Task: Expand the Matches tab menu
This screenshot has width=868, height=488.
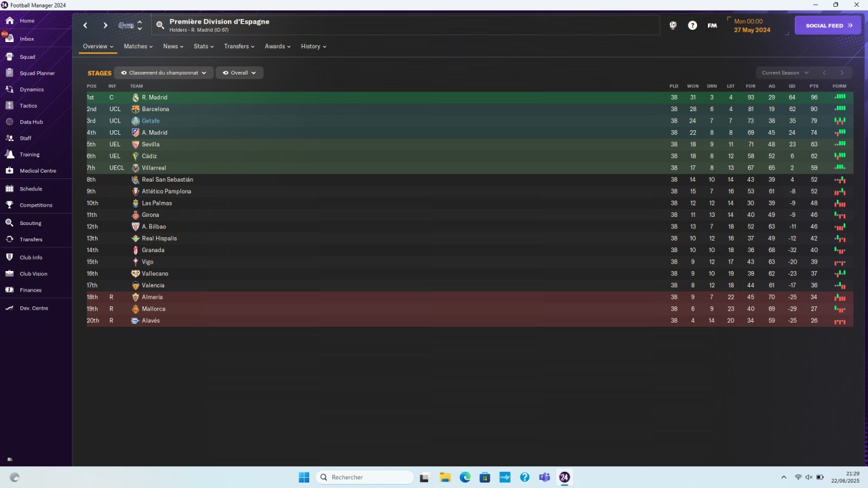Action: pyautogui.click(x=138, y=47)
